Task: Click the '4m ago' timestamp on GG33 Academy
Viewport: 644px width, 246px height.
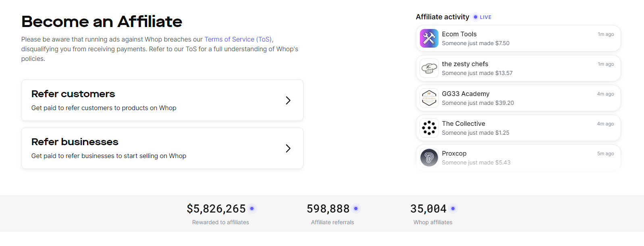Action: 605,94
